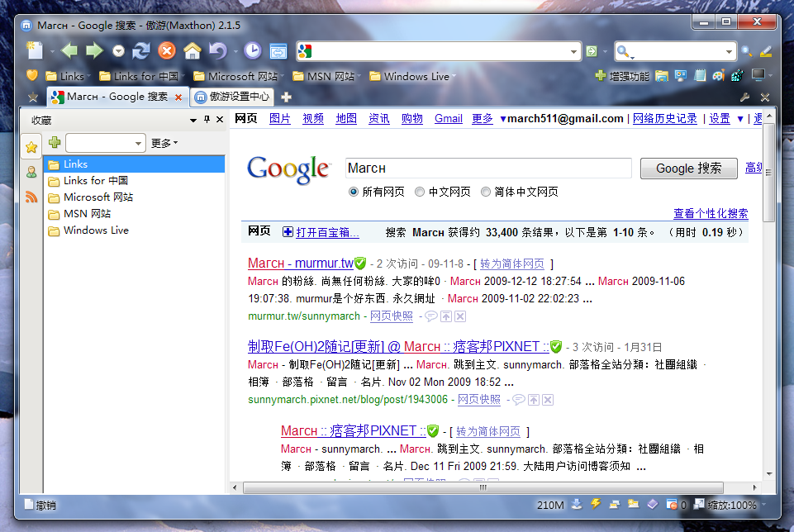Switch to the 傲游设置中心 tab
The width and height of the screenshot is (794, 532).
click(232, 97)
